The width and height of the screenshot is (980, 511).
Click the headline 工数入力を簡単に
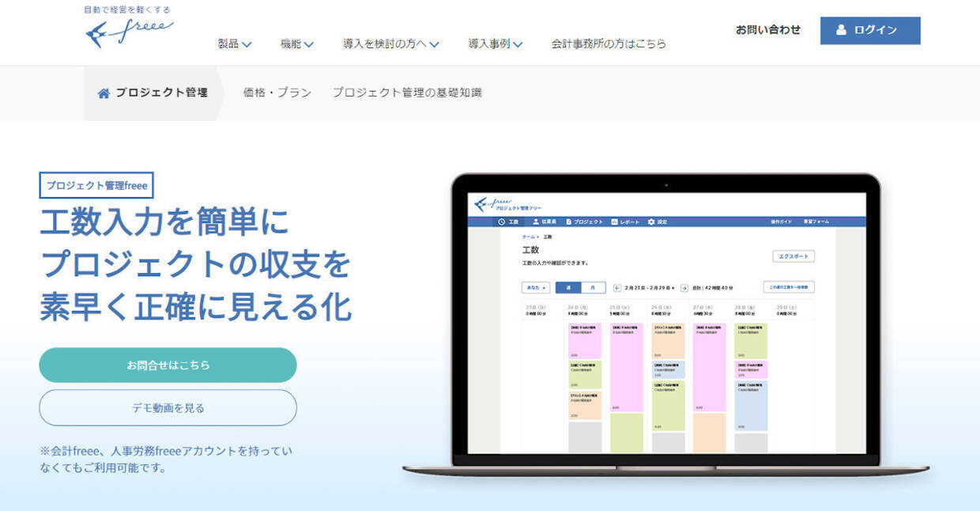point(165,222)
